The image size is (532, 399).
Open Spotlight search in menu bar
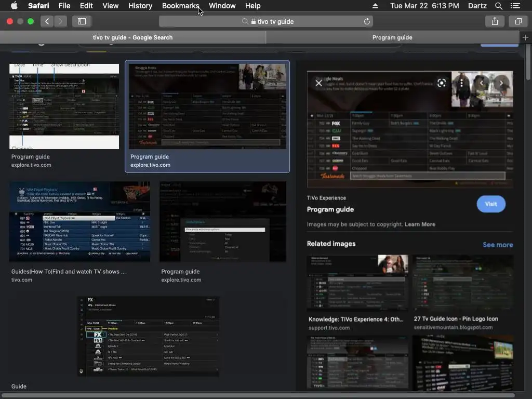pos(498,6)
